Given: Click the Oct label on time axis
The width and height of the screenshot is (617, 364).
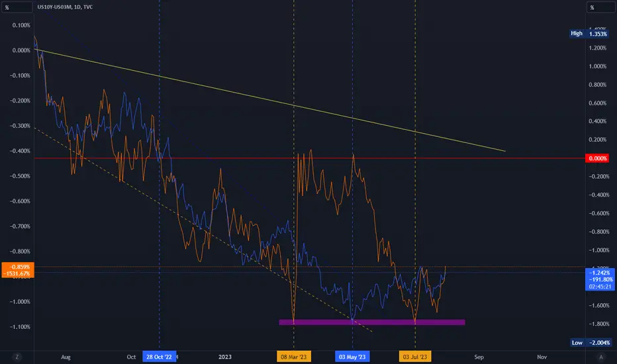Looking at the screenshot, I should pyautogui.click(x=132, y=357).
